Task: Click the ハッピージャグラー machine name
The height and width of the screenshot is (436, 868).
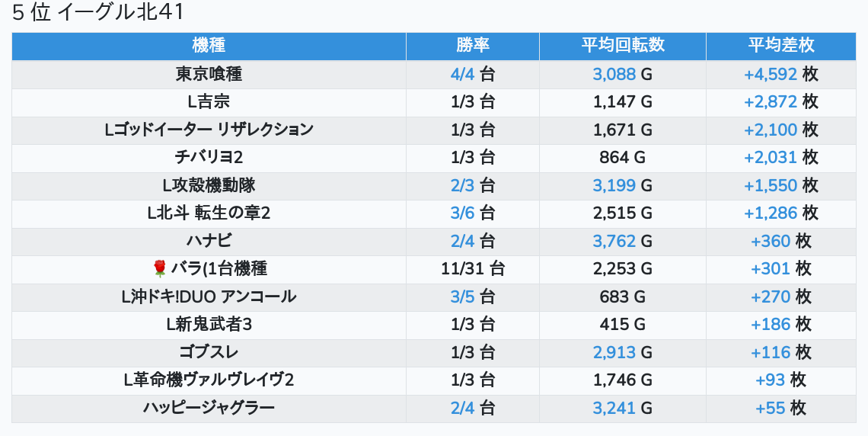Action: point(209,408)
